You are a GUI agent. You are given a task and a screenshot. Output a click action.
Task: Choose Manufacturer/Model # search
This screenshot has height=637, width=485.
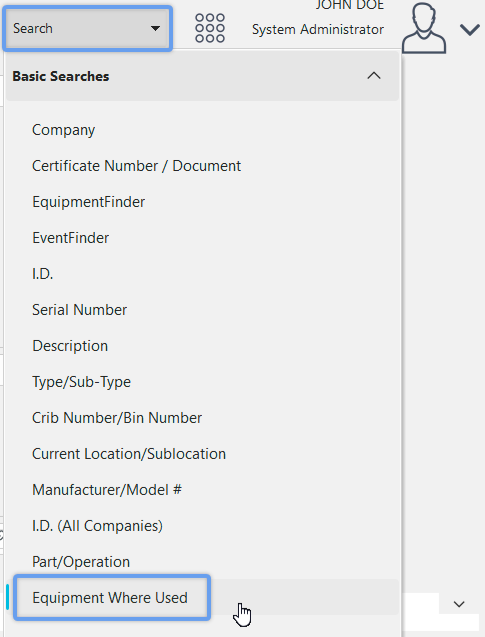(107, 490)
